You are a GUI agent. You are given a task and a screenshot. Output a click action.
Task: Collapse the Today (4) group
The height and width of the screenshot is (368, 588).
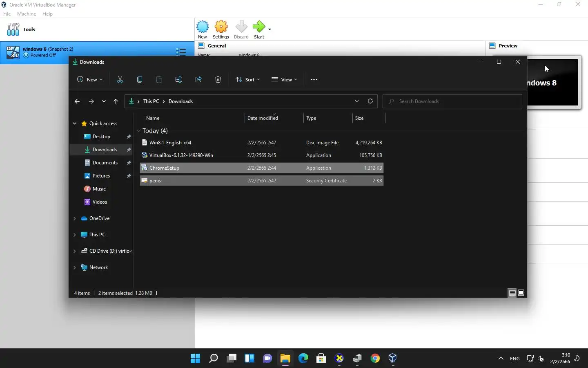click(x=139, y=131)
